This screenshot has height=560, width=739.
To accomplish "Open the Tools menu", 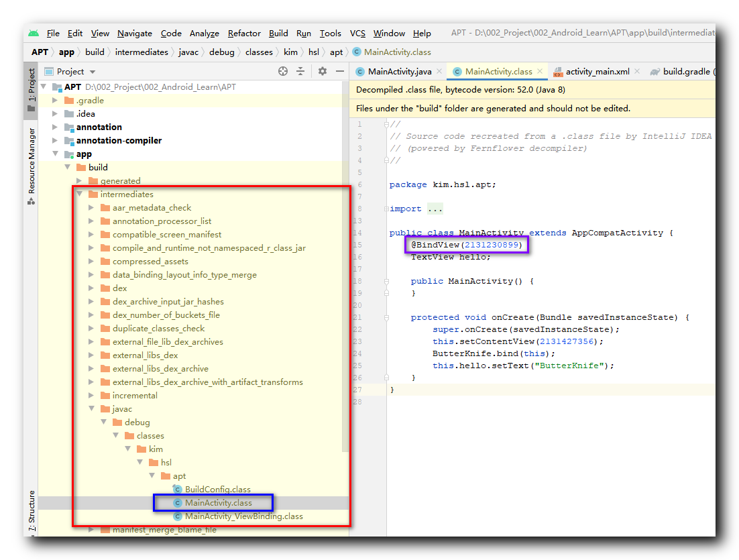I will click(x=330, y=34).
